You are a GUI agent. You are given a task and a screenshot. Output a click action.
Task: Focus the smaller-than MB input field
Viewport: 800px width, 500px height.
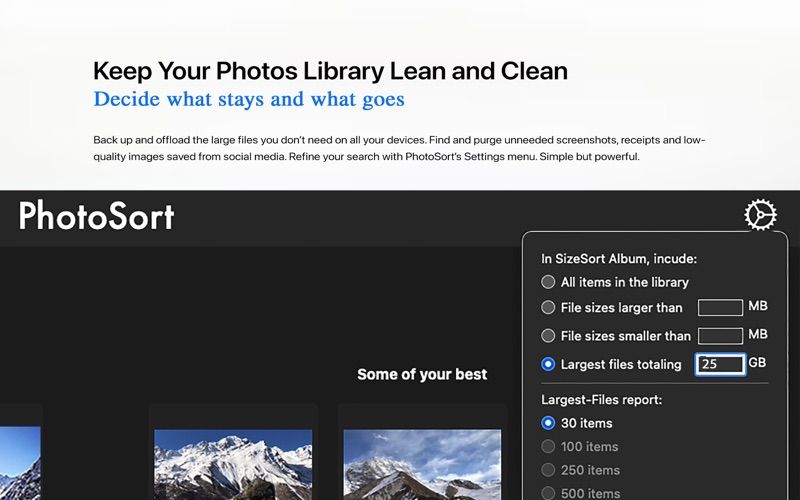pyautogui.click(x=720, y=336)
